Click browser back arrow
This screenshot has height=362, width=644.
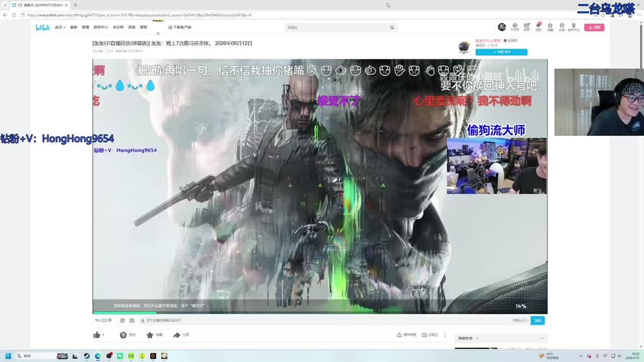[5, 15]
